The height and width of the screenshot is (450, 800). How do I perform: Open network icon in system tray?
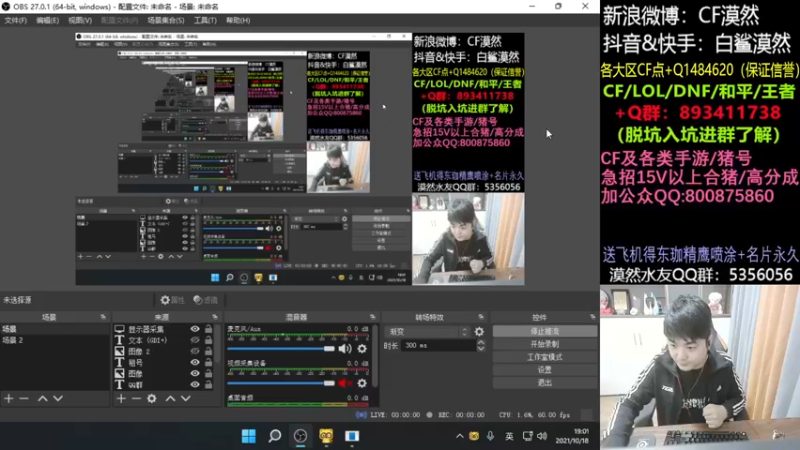coord(528,436)
